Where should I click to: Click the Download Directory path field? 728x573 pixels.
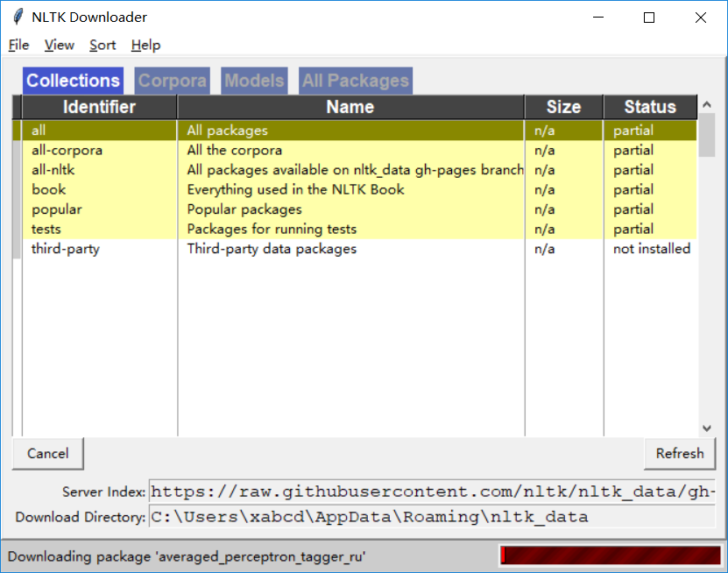(432, 517)
